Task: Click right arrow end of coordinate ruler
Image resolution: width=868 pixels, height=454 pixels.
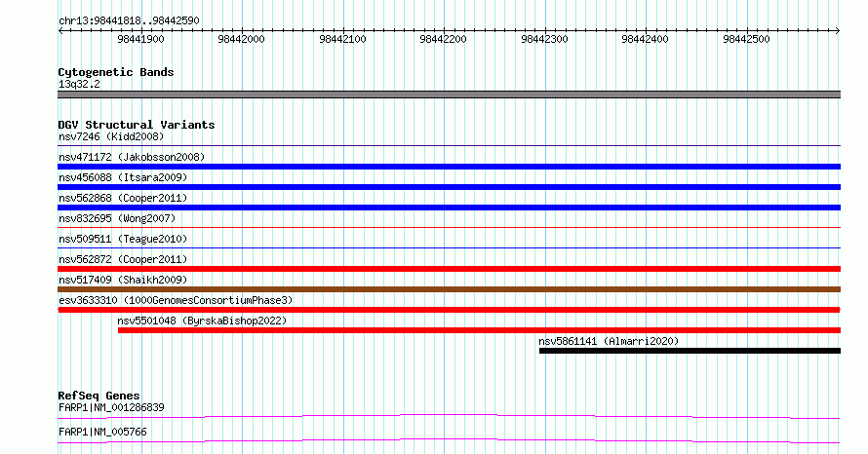Action: [x=838, y=30]
